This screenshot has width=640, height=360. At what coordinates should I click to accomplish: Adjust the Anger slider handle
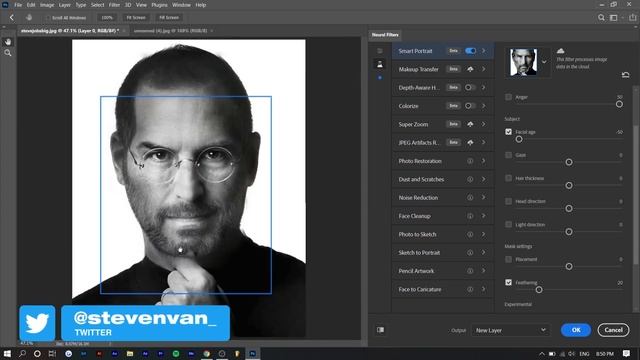[619, 104]
